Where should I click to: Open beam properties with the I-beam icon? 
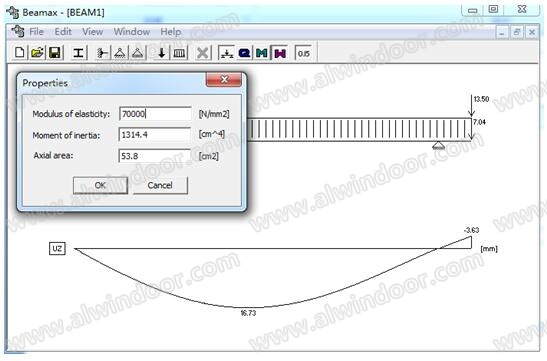click(79, 53)
